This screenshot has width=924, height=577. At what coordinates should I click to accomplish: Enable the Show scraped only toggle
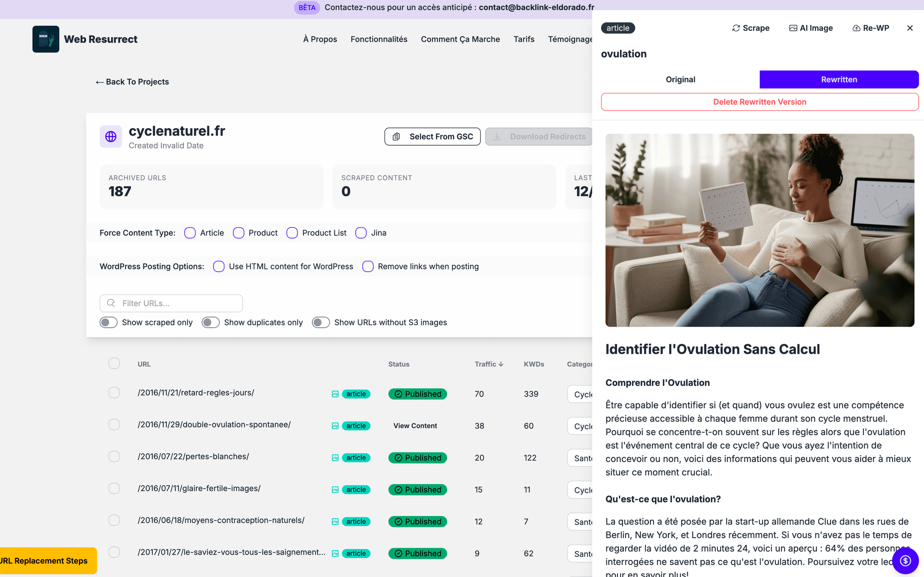click(108, 322)
